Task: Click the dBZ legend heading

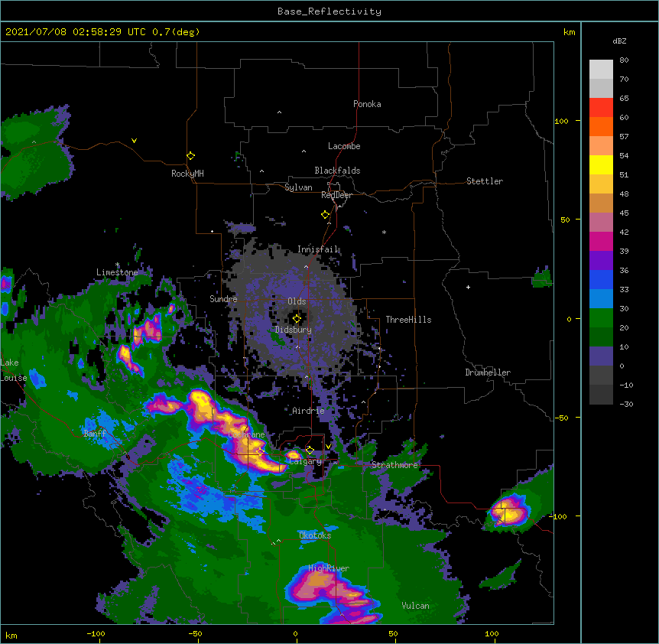Action: pyautogui.click(x=619, y=41)
